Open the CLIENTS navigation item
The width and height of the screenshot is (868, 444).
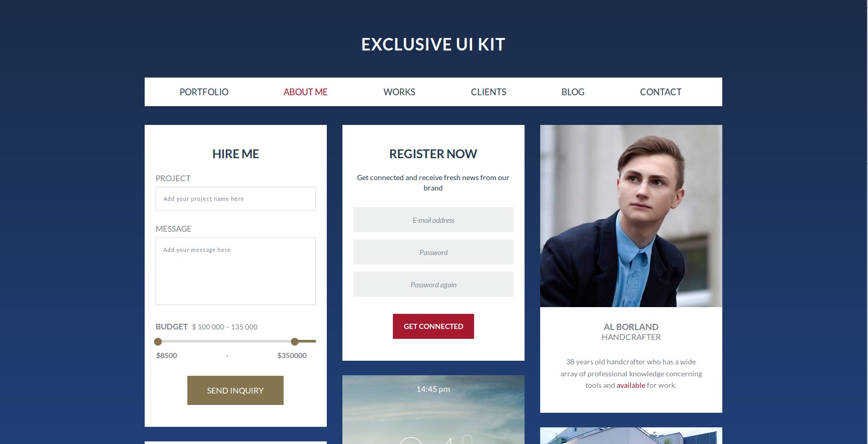point(489,92)
